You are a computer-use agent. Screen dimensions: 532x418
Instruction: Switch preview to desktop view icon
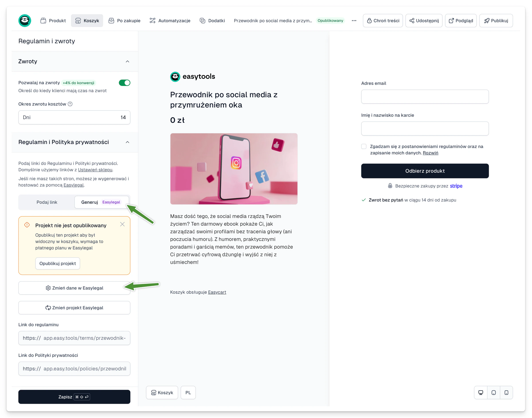(481, 393)
